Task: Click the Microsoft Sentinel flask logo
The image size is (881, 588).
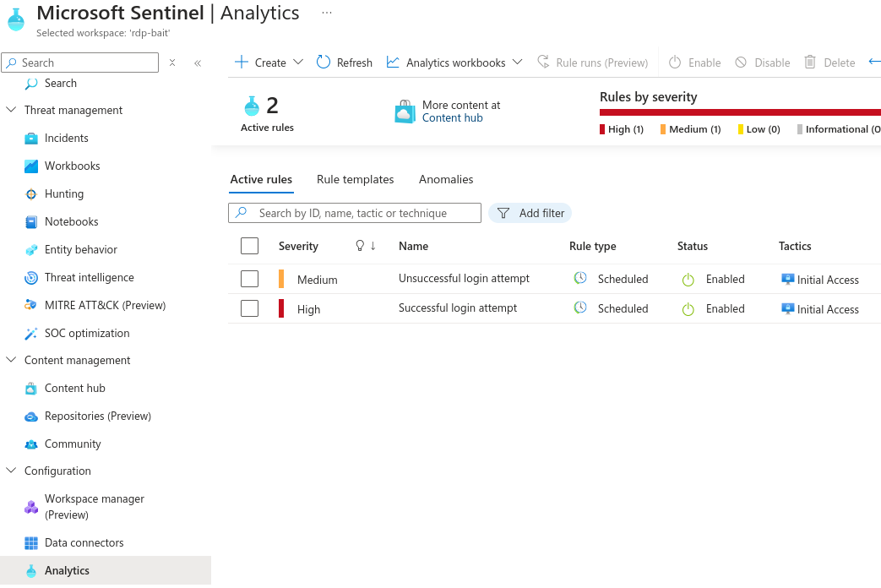Action: tap(16, 19)
